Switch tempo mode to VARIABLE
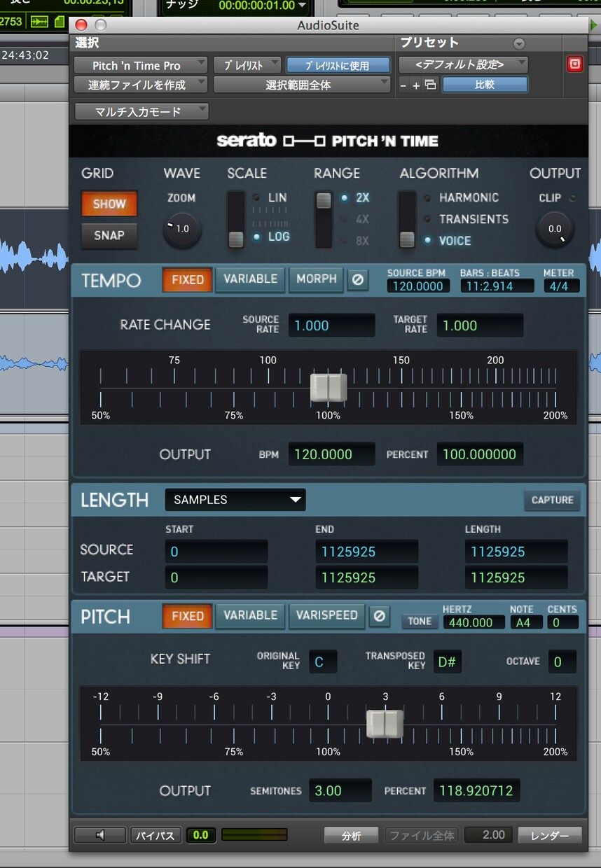 pos(250,279)
